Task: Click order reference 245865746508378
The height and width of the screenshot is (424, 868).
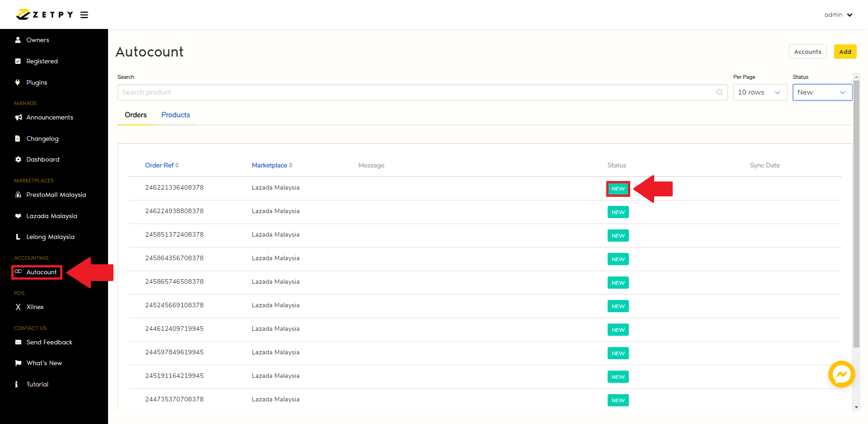Action: coord(174,281)
